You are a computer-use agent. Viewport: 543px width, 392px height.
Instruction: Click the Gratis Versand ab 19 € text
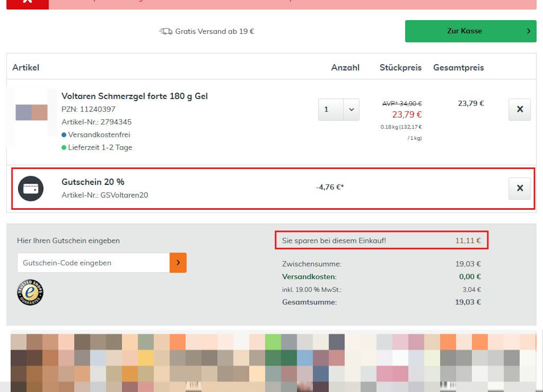pos(215,31)
